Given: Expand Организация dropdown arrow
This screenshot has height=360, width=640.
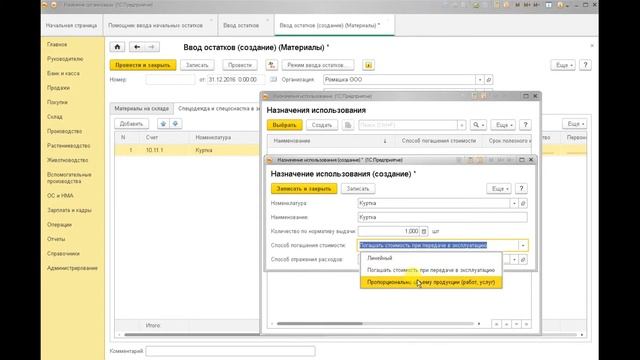Looking at the screenshot, I should 480,80.
